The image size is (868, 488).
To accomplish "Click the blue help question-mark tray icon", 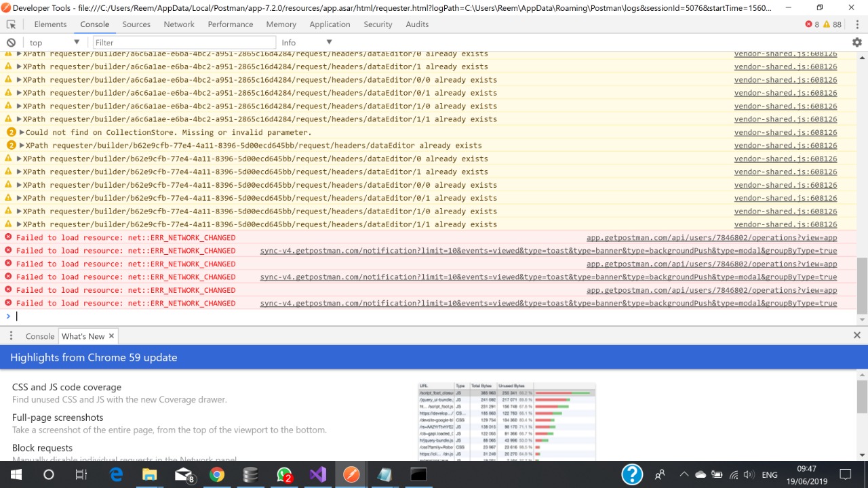I will pyautogui.click(x=632, y=474).
